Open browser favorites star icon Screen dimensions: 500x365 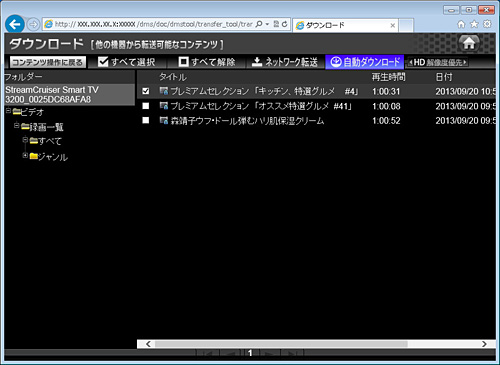point(474,24)
